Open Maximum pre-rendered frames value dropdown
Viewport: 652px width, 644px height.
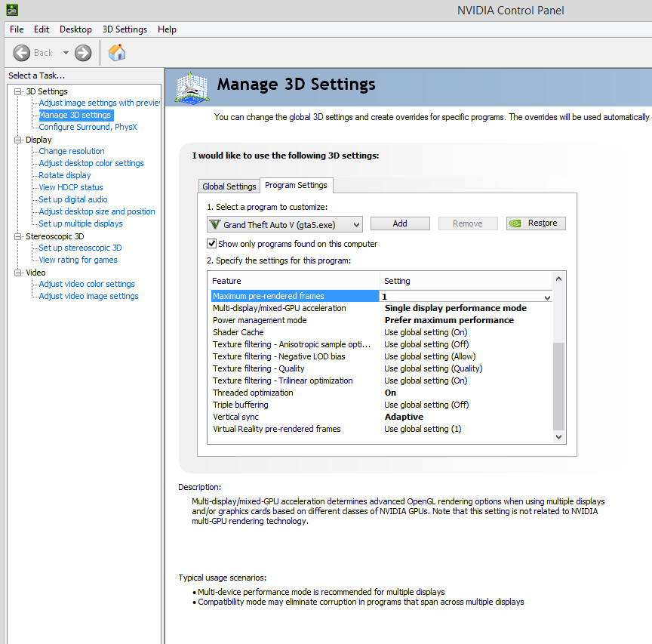(547, 297)
